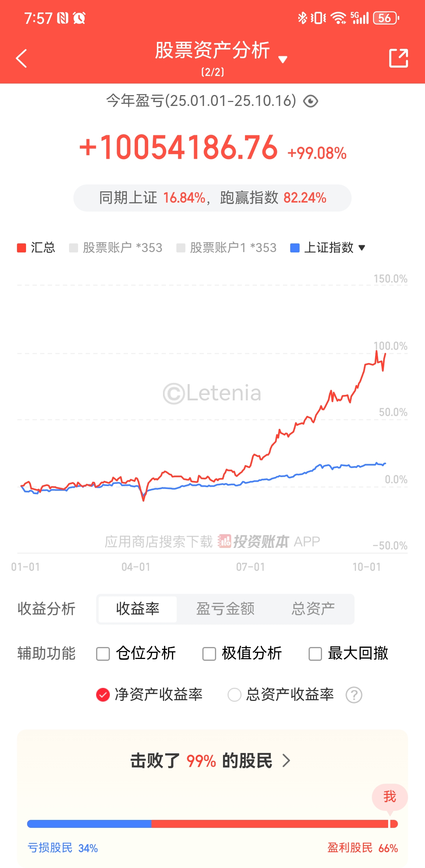Screen dimensions: 425x868
Task: Open the 股票资产分析 title dropdown
Action: (283, 59)
